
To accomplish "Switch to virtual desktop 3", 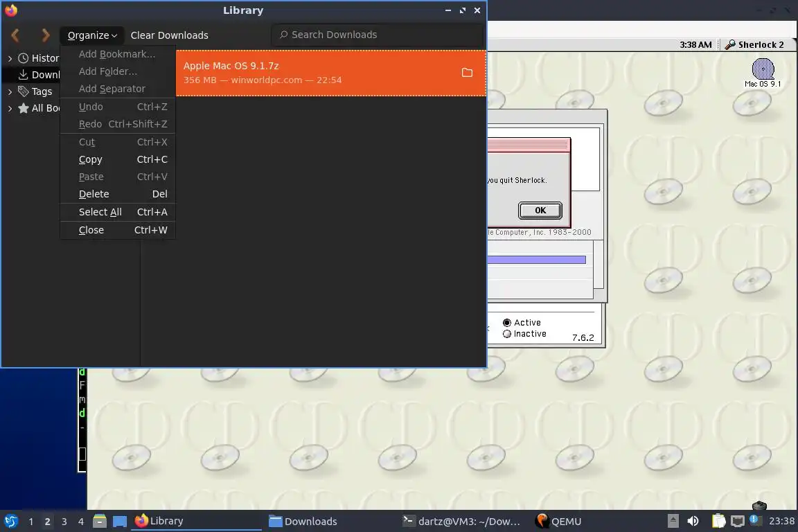I will [64, 522].
